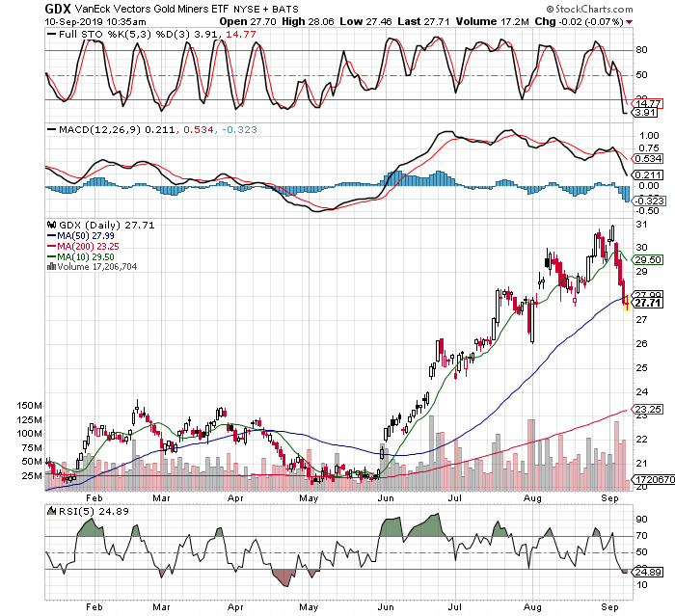
Task: Click the green line swatch before MA(10)
Action: pyautogui.click(x=52, y=257)
